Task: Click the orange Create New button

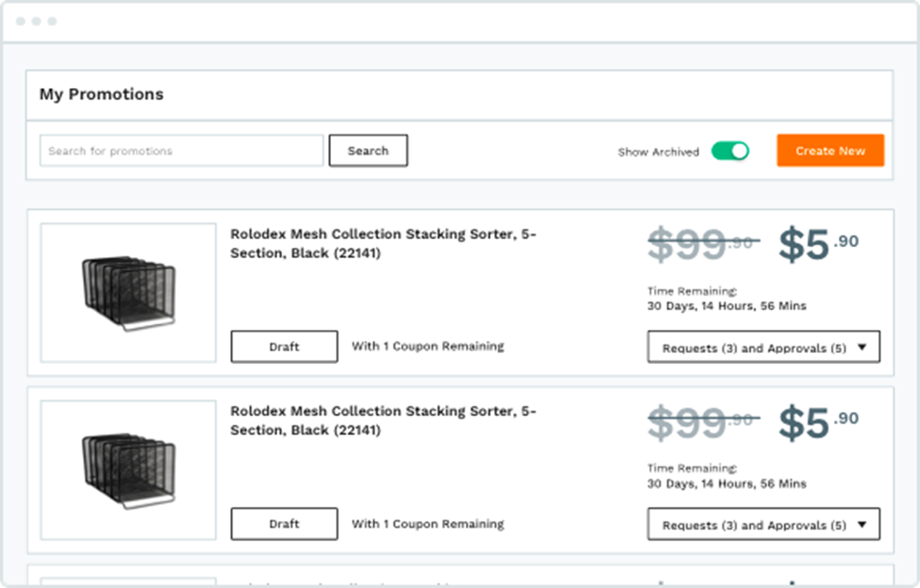Action: (830, 150)
